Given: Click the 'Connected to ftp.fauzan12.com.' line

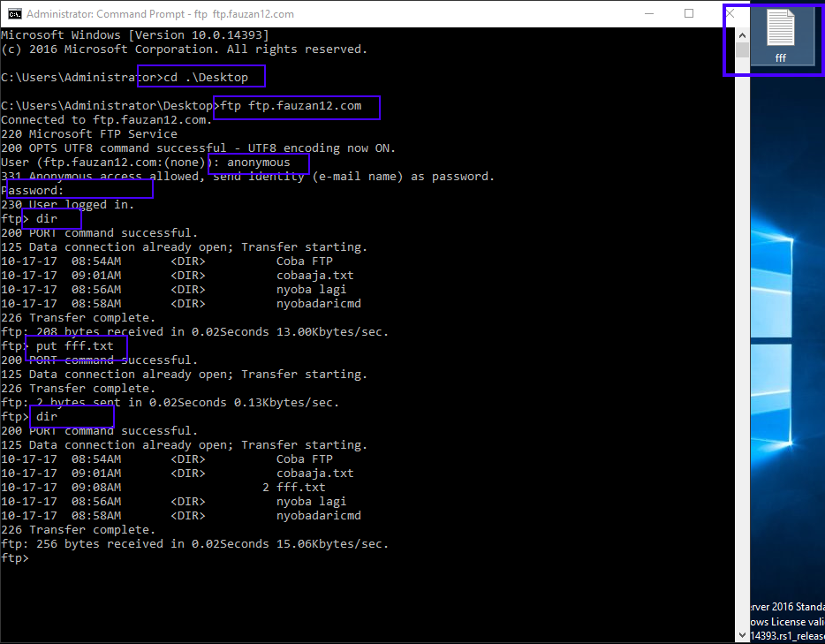Looking at the screenshot, I should (106, 120).
